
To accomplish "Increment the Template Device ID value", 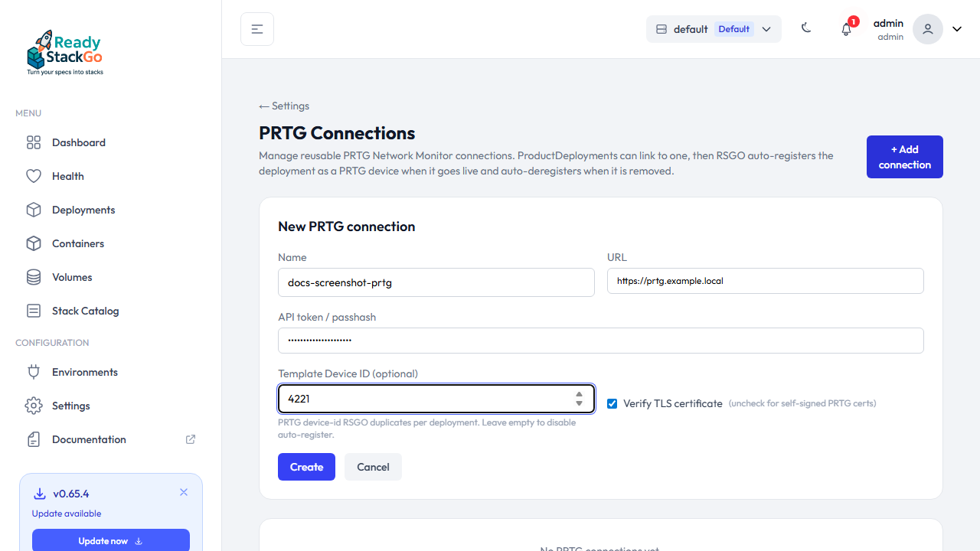I will pyautogui.click(x=580, y=394).
